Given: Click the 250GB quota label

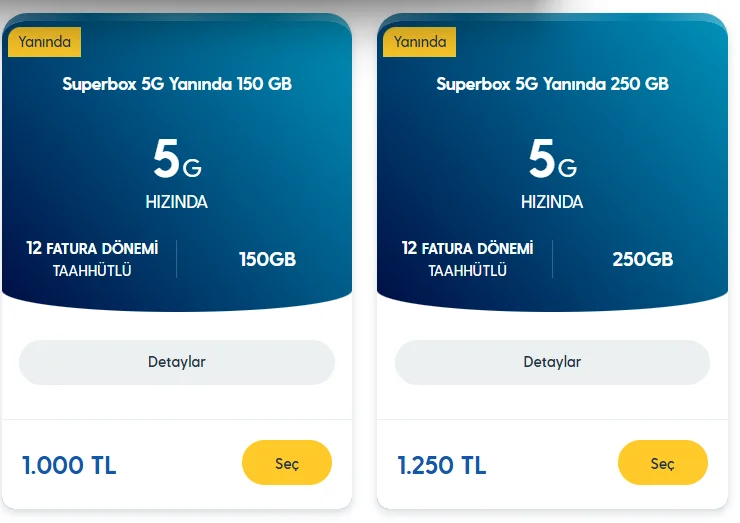Looking at the screenshot, I should [x=642, y=260].
